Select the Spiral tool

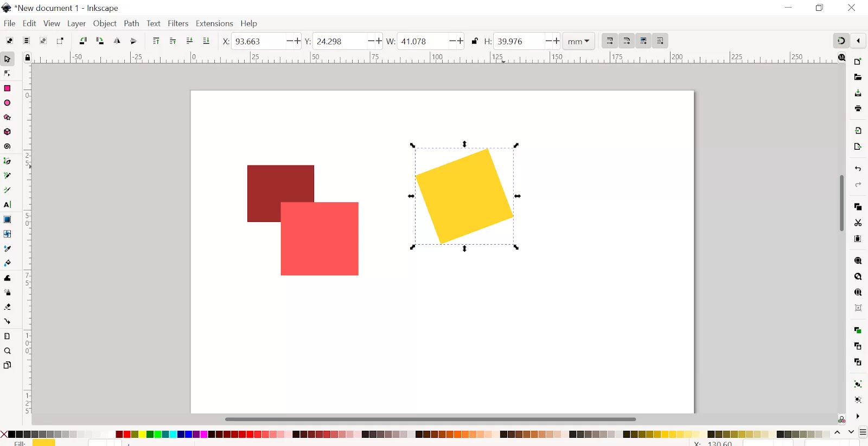(8, 147)
